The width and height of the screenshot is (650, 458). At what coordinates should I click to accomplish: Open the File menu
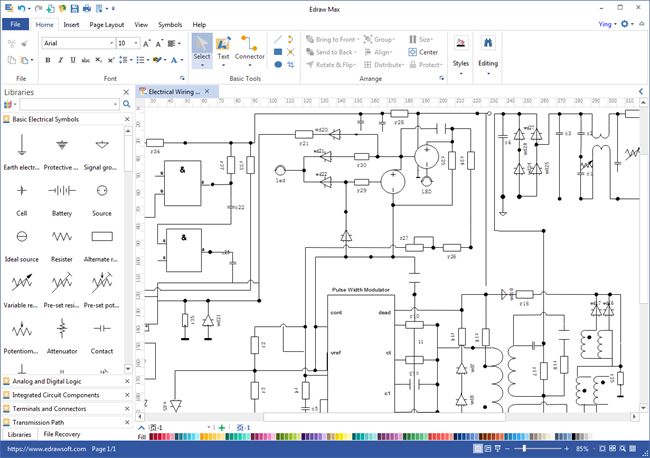[15, 24]
